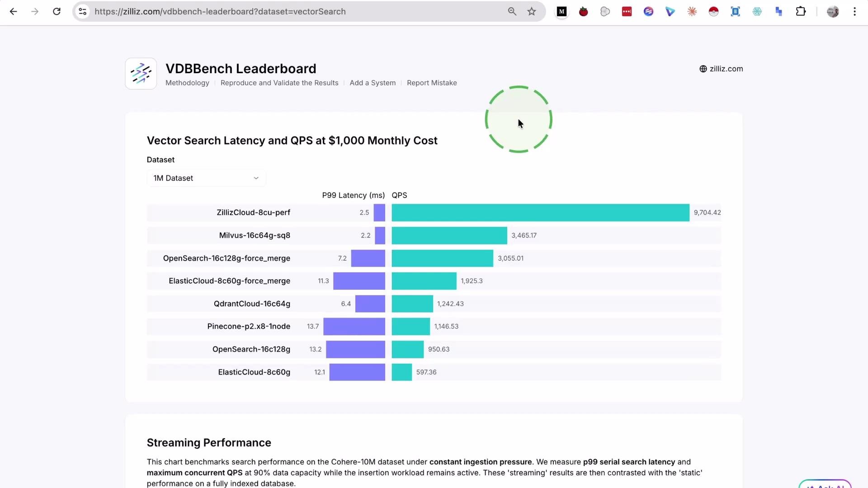Open the purple striped circle extension
This screenshot has width=868, height=488.
coord(648,12)
